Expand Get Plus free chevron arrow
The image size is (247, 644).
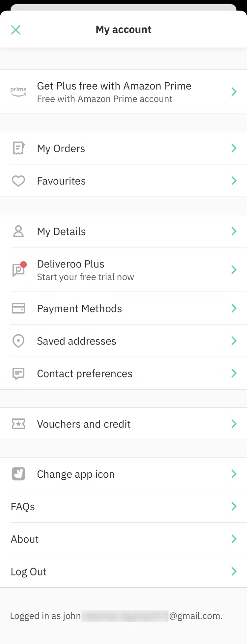[x=234, y=92]
